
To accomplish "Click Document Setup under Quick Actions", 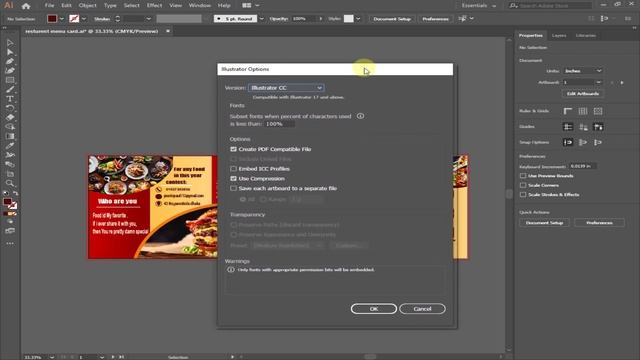I will (x=544, y=223).
